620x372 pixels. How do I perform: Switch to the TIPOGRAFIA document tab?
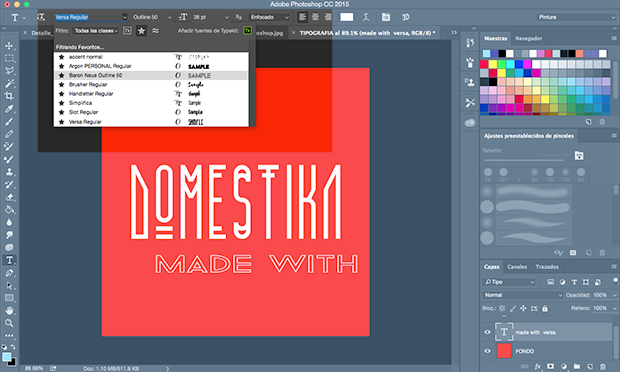tap(365, 33)
